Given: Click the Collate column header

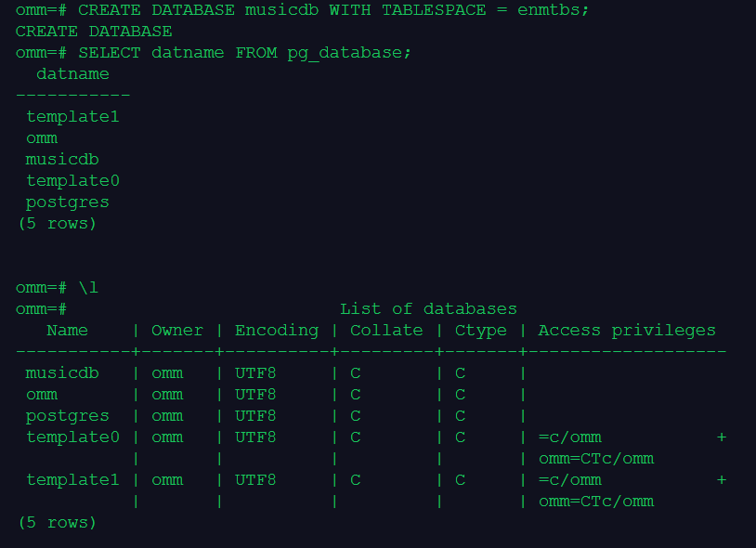Looking at the screenshot, I should tap(386, 331).
